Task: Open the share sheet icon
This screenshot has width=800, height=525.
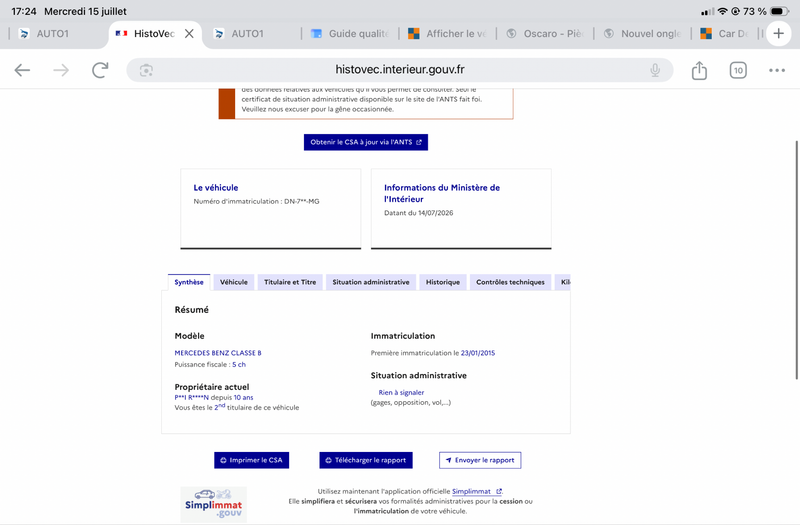Action: point(699,70)
